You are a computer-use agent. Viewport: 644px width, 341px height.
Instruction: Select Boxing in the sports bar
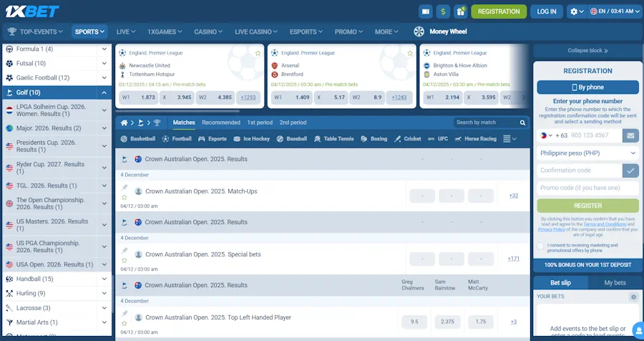tap(374, 139)
